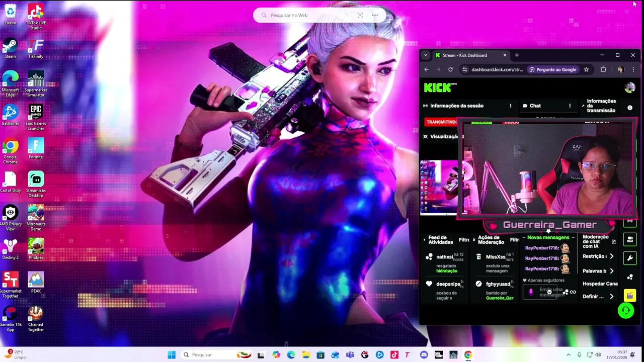644x362 pixels.
Task: Show hidden system tray icons chevron
Action: (569, 355)
